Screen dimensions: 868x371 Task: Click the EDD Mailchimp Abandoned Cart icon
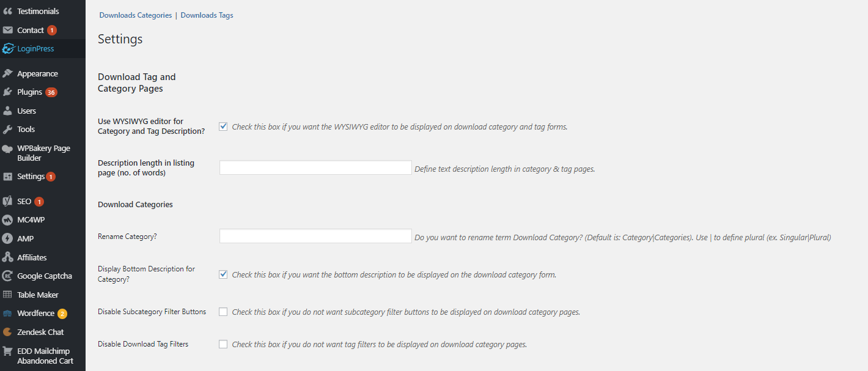[x=7, y=351]
